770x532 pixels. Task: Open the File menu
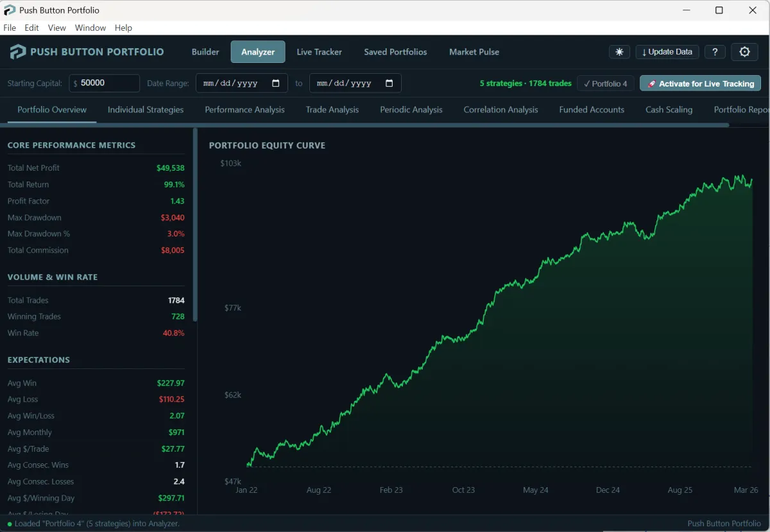pyautogui.click(x=10, y=28)
